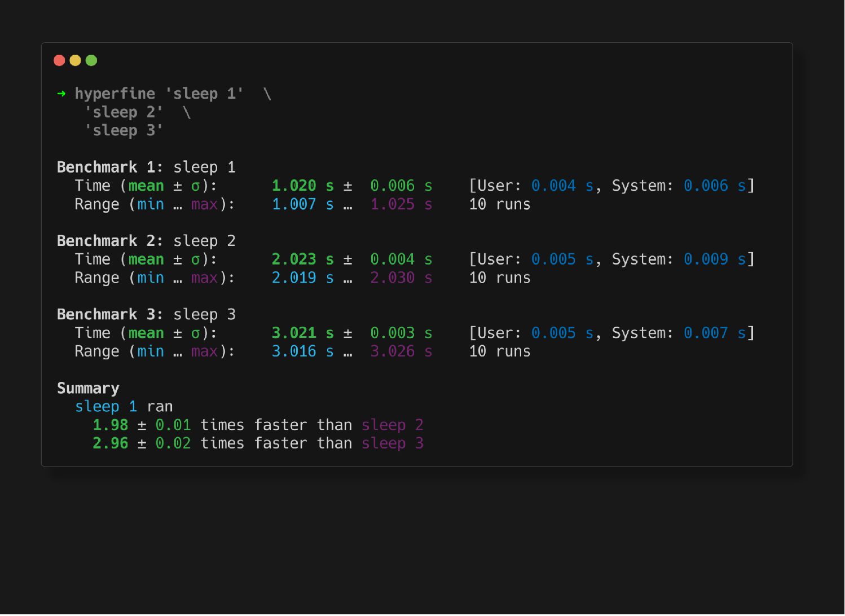This screenshot has height=616, width=845.
Task: Click the deviation value 0.003 s
Action: [x=401, y=333]
